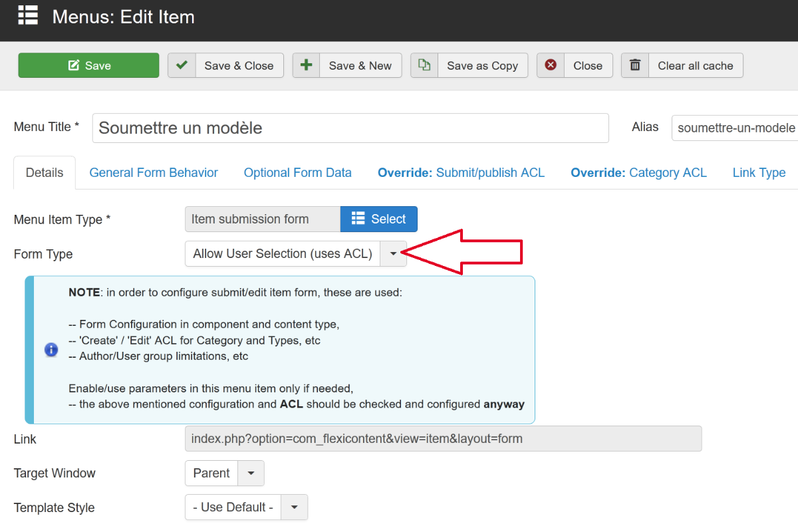Open the Link Type tab

[x=759, y=173]
